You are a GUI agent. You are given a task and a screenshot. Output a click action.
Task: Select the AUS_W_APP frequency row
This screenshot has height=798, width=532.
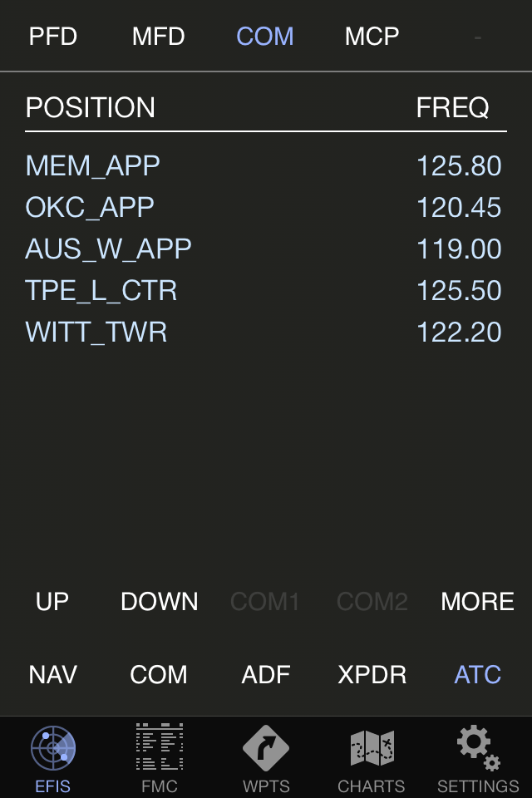point(266,249)
